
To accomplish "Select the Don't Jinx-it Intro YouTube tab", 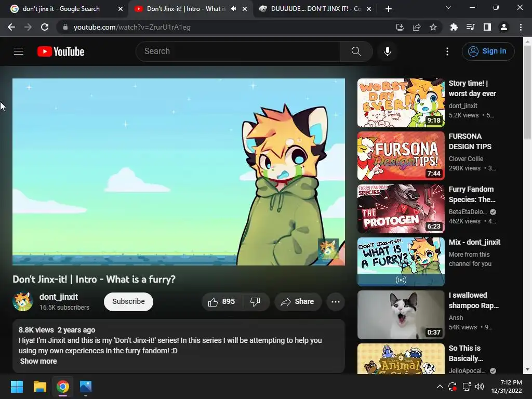I will click(x=186, y=9).
